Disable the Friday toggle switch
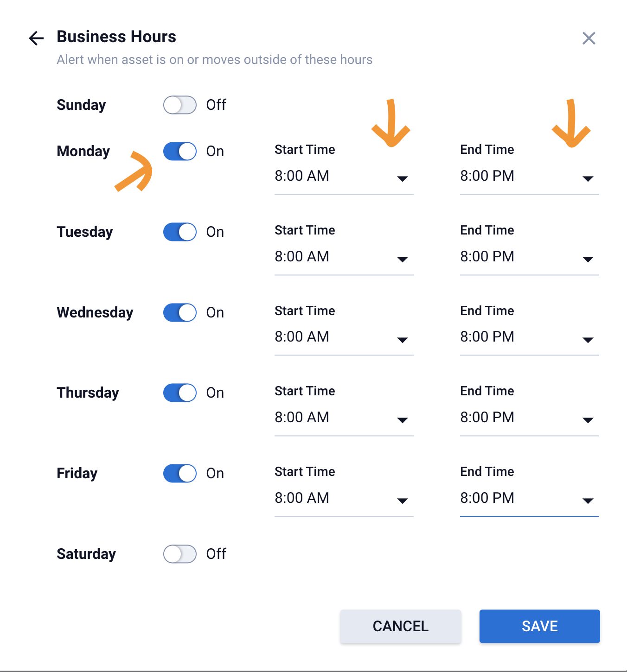 point(180,473)
